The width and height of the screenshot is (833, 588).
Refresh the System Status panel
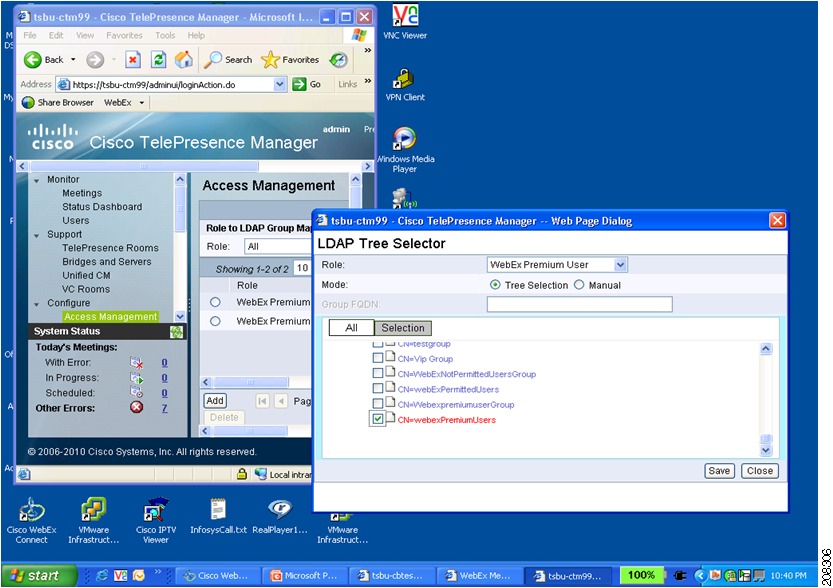click(x=176, y=332)
